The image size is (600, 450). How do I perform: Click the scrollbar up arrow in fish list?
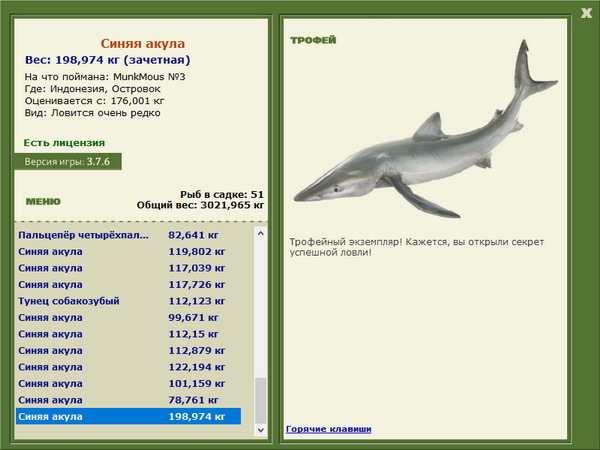click(261, 233)
